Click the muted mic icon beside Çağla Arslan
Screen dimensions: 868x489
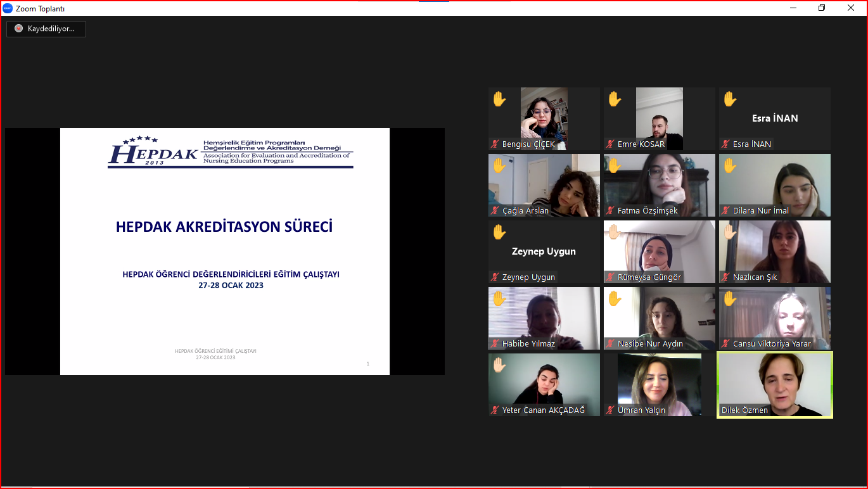[495, 211]
